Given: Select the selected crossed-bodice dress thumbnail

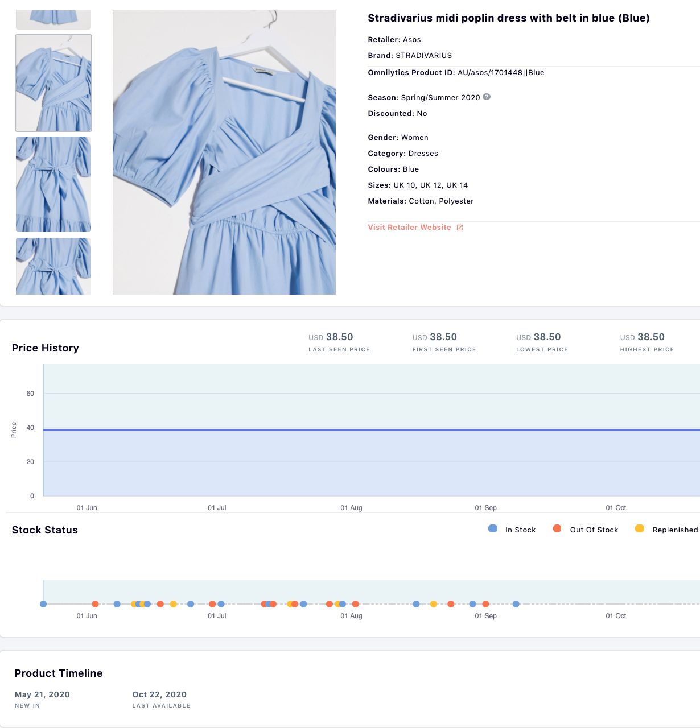Looking at the screenshot, I should tap(53, 83).
